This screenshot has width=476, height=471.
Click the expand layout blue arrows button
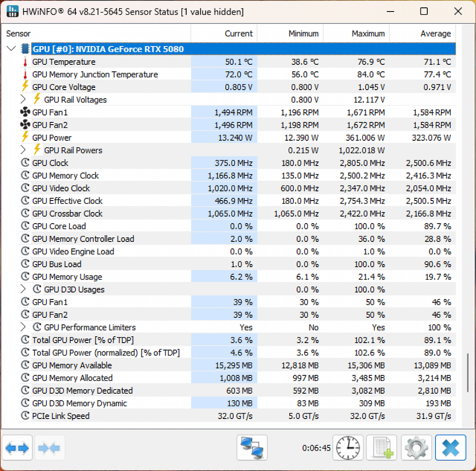click(17, 448)
